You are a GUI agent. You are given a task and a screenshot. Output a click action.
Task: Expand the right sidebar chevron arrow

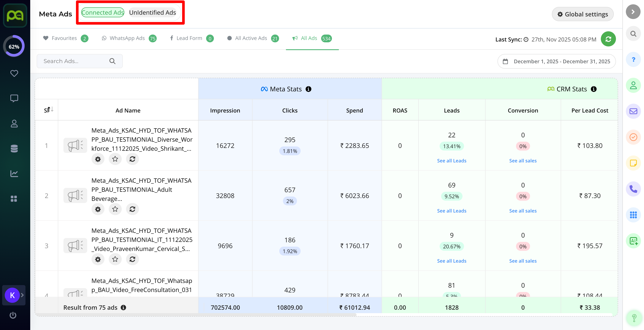(x=633, y=12)
